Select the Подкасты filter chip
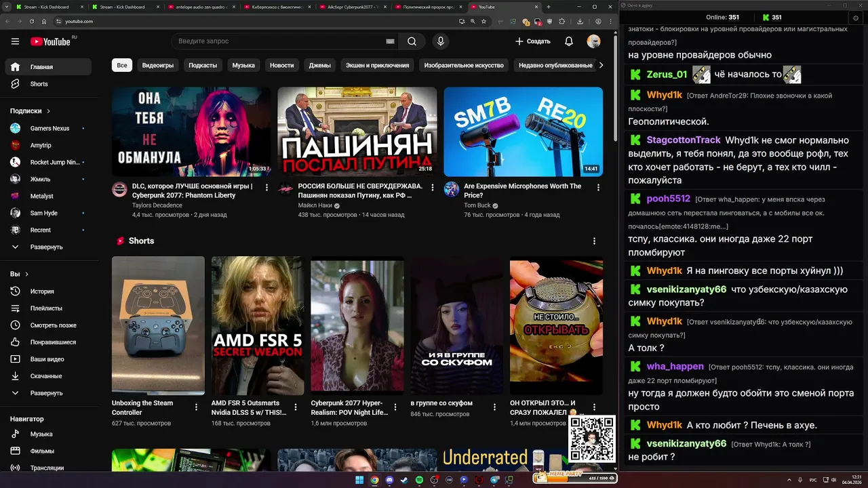The image size is (868, 488). (203, 65)
